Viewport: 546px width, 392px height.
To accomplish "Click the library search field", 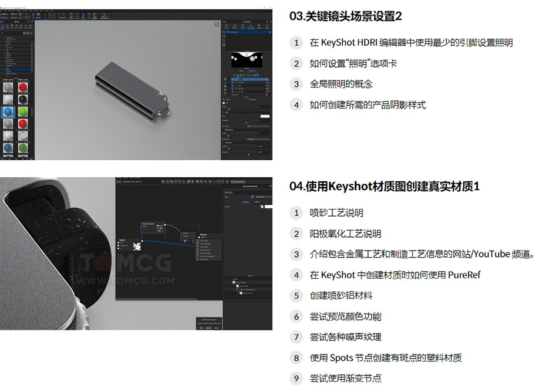I will (x=11, y=33).
